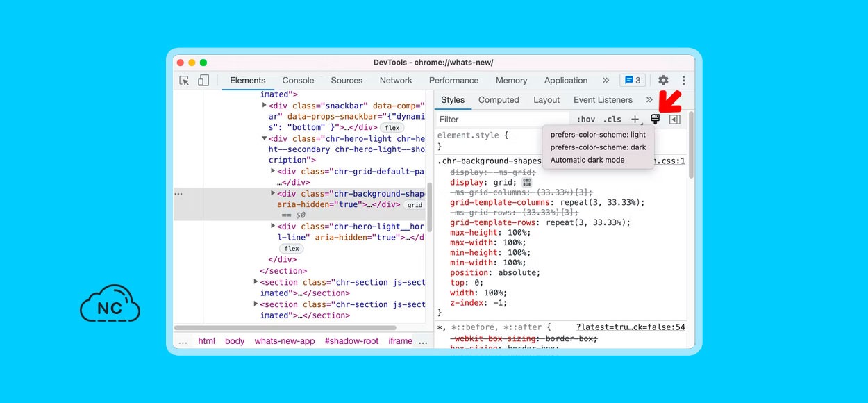Open the Network tab

396,81
